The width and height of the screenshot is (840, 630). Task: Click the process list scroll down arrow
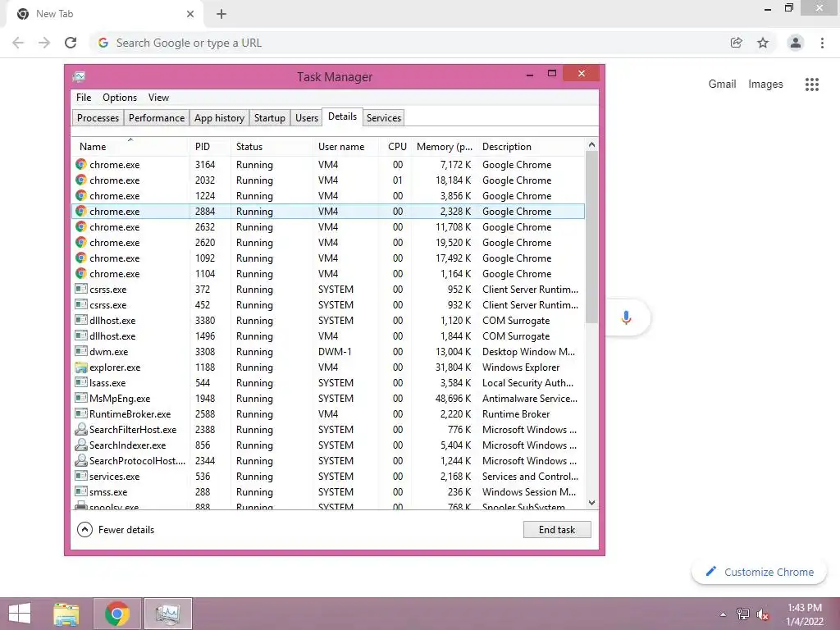591,503
